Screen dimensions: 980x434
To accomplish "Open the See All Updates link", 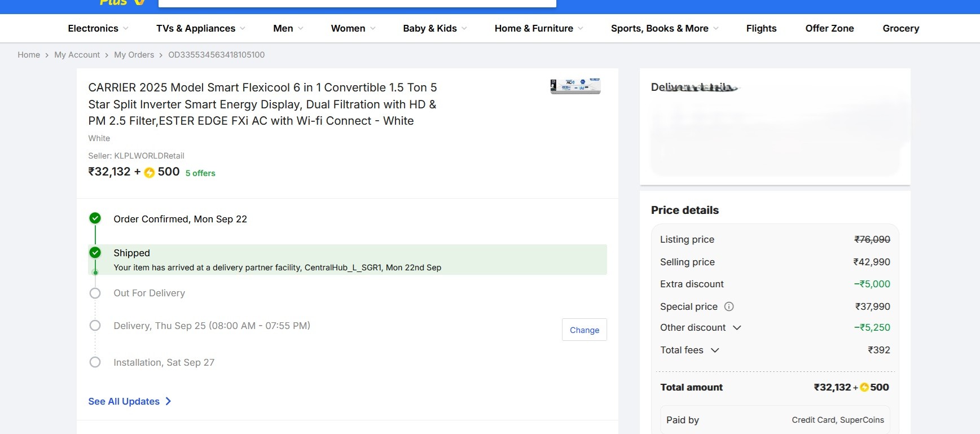I will pyautogui.click(x=124, y=401).
